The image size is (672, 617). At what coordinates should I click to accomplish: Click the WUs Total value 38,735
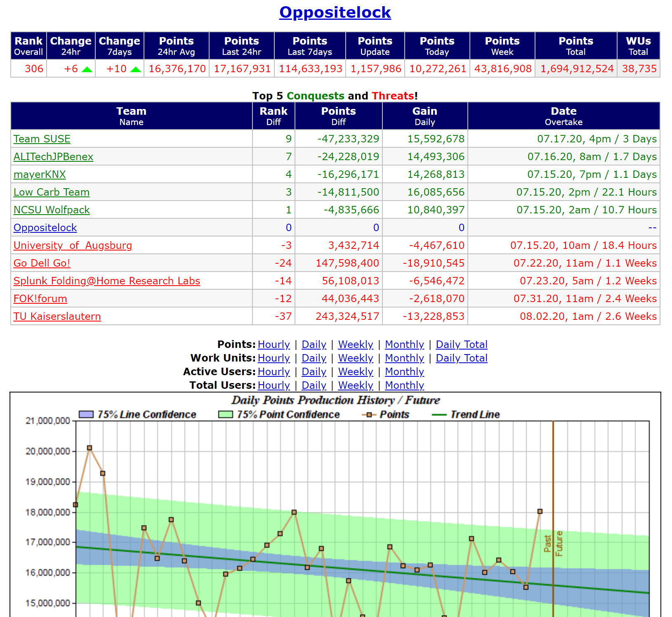pos(639,69)
